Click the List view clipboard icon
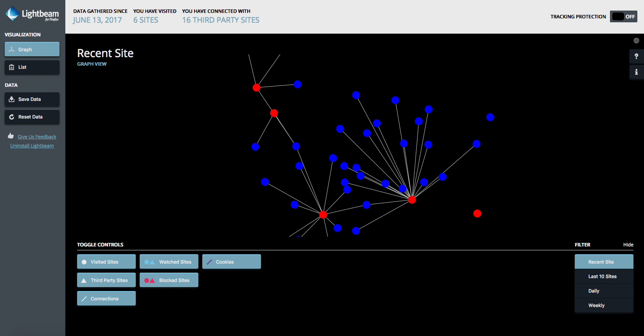 [x=12, y=67]
